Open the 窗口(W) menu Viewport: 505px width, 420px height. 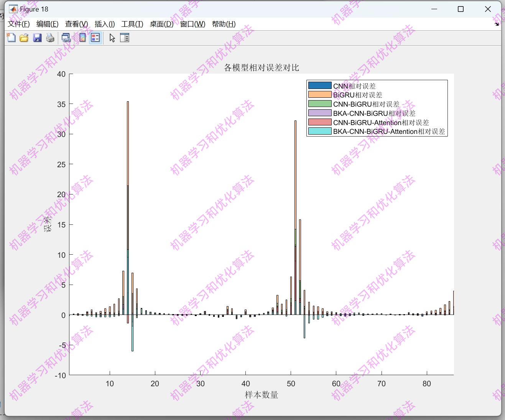pyautogui.click(x=192, y=24)
